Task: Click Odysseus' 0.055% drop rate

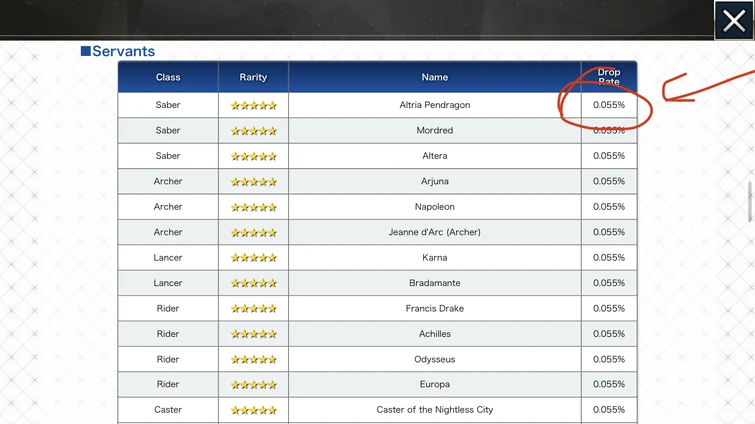Action: point(609,359)
